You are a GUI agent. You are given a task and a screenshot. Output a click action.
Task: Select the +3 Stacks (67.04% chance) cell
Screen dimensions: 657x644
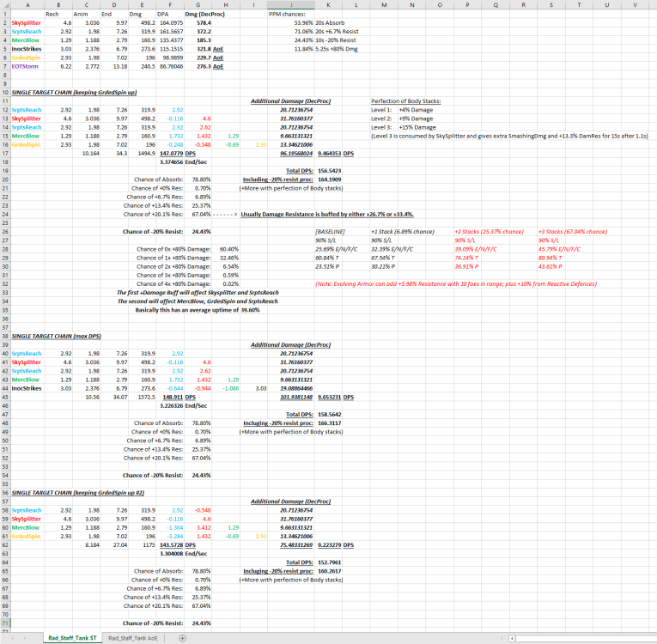(571, 232)
